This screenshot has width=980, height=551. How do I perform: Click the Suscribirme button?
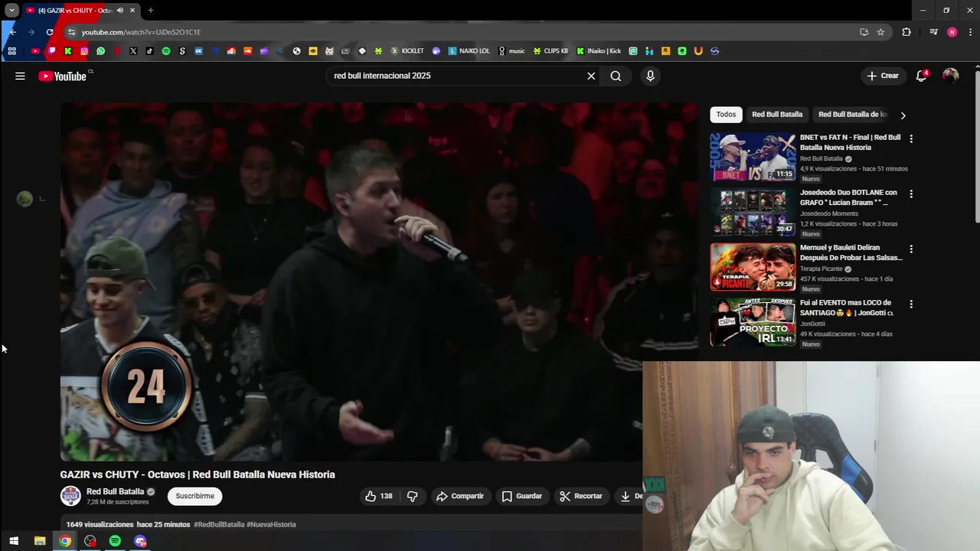click(x=194, y=496)
